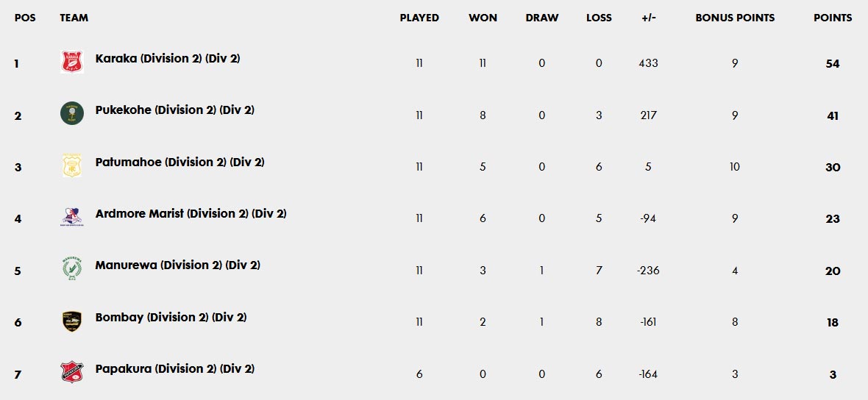Click the Bombay black shield logo
Screen dimensions: 868x400
pos(71,321)
